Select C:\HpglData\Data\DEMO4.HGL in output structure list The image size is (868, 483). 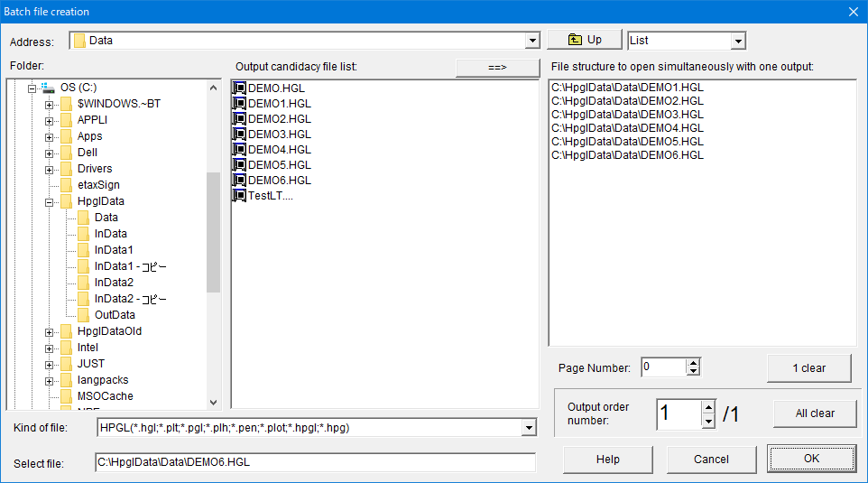[627, 128]
